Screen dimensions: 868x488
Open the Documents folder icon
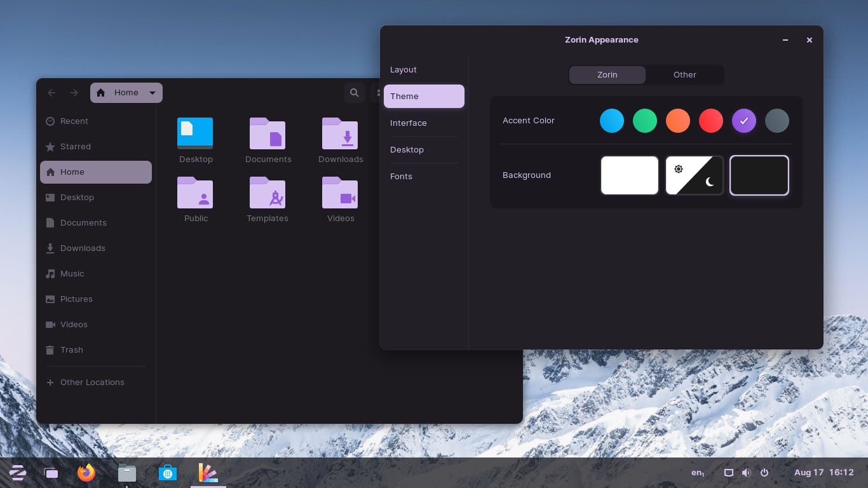pyautogui.click(x=268, y=133)
